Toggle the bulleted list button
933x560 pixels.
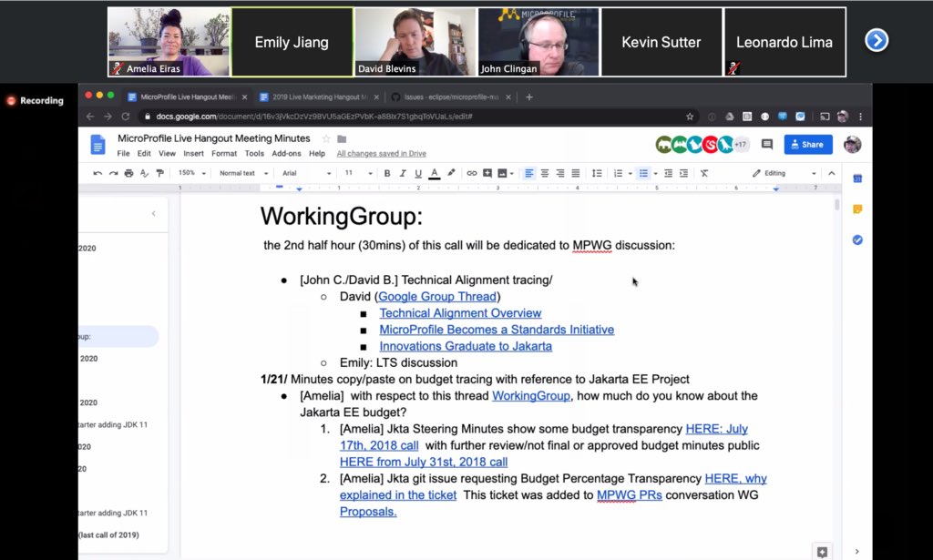click(643, 173)
